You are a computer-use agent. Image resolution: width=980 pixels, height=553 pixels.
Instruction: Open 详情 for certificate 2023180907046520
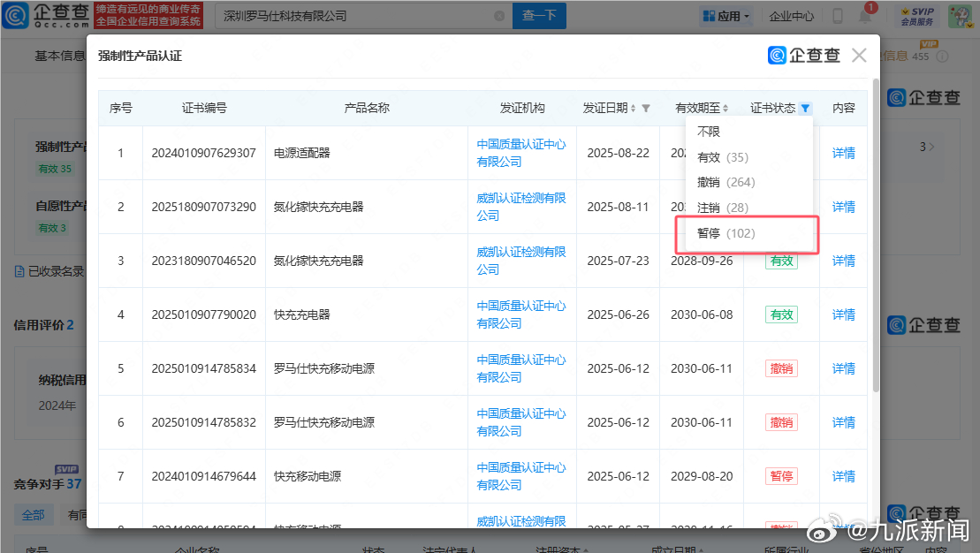(x=844, y=261)
